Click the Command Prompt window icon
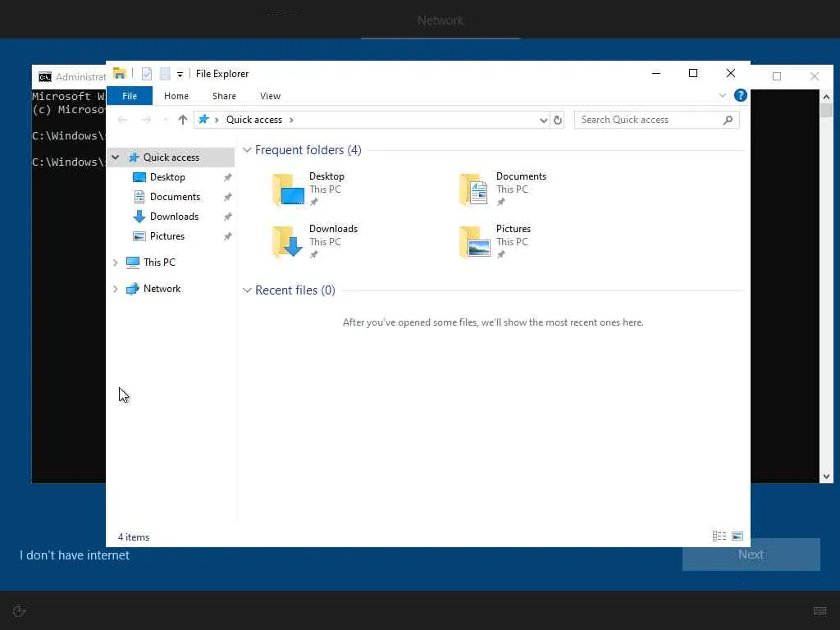Viewport: 840px width, 630px height. (45, 77)
